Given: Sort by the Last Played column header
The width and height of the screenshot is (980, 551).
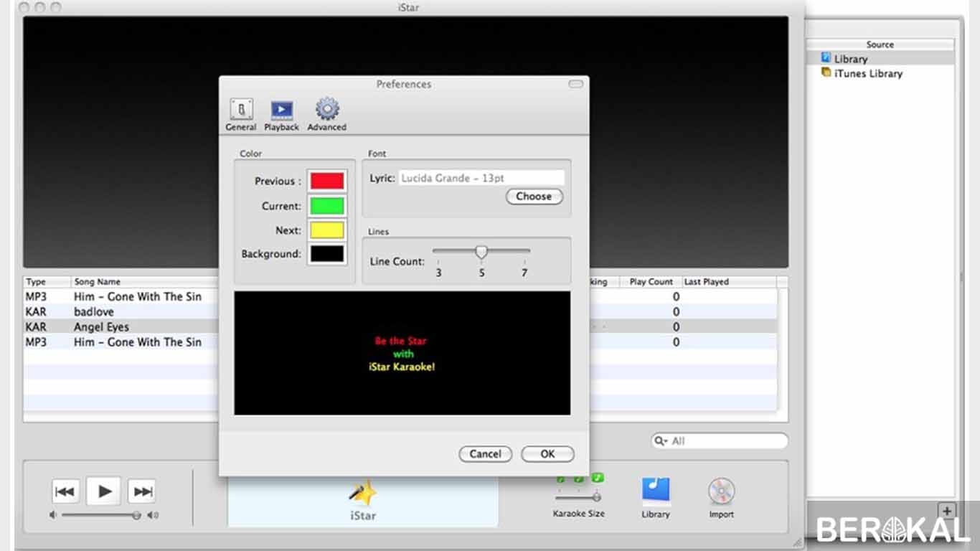Looking at the screenshot, I should [x=729, y=282].
